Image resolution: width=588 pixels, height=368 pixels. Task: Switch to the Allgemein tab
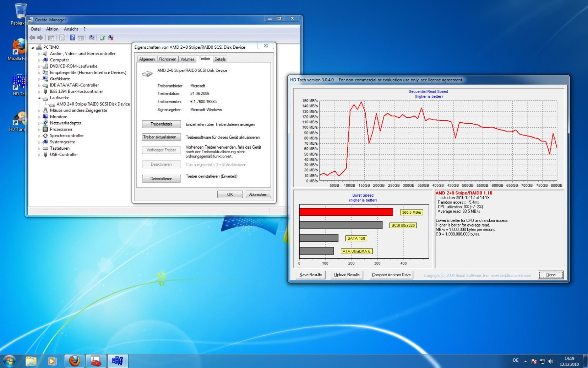pos(147,59)
